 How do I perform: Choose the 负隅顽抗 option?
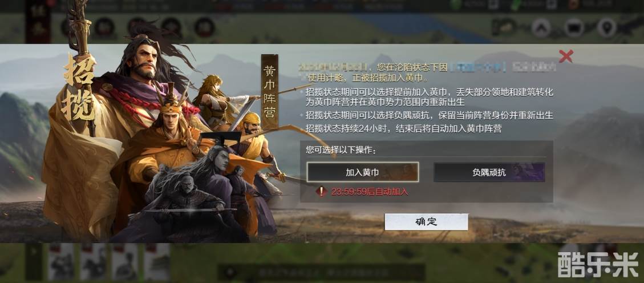489,172
